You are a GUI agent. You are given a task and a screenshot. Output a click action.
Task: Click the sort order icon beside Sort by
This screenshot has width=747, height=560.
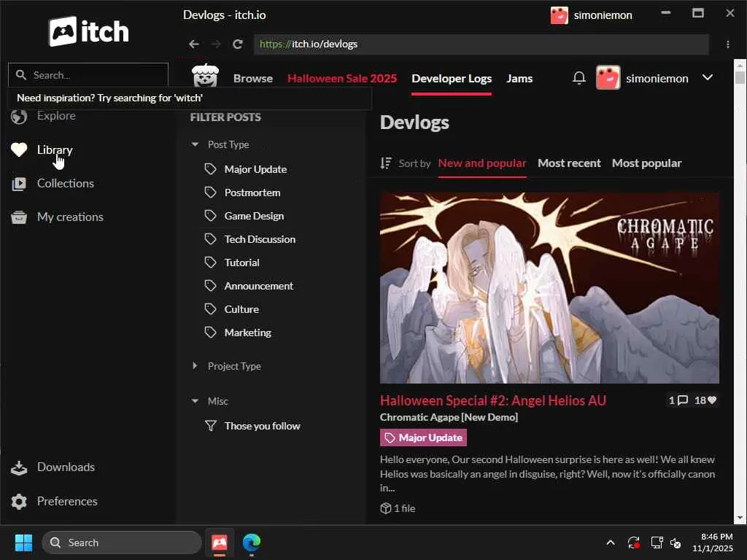click(386, 163)
